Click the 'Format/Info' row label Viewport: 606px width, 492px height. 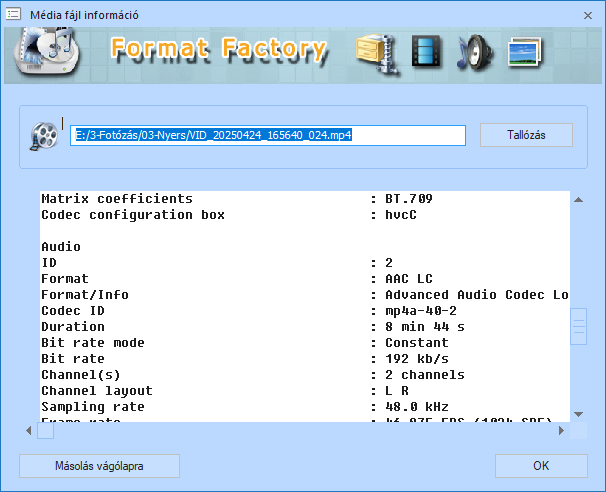coord(85,295)
